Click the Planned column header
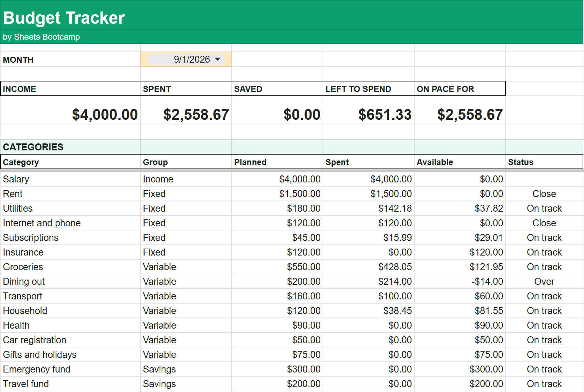Viewport: 584px width, 392px height. [277, 162]
